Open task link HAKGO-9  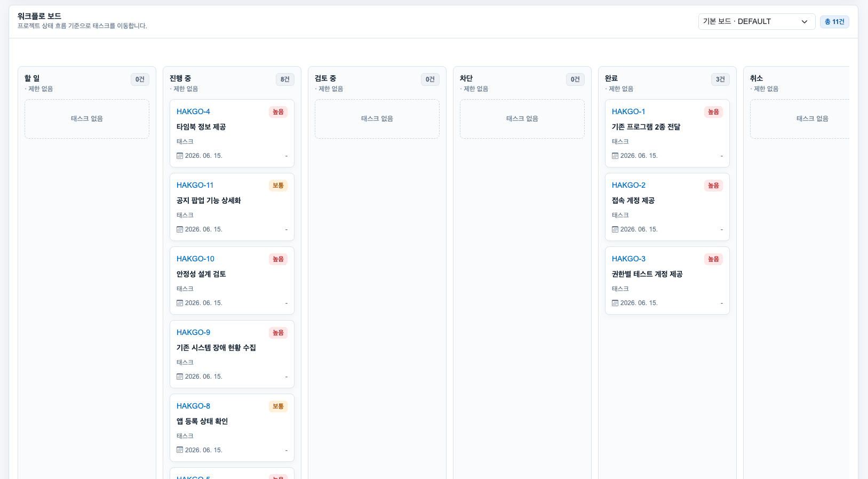point(193,332)
